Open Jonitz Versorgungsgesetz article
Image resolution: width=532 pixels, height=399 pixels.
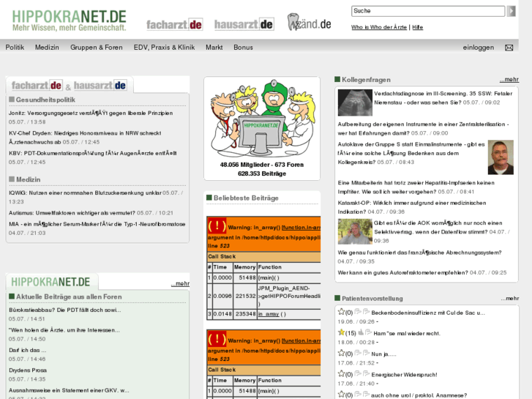click(x=91, y=113)
